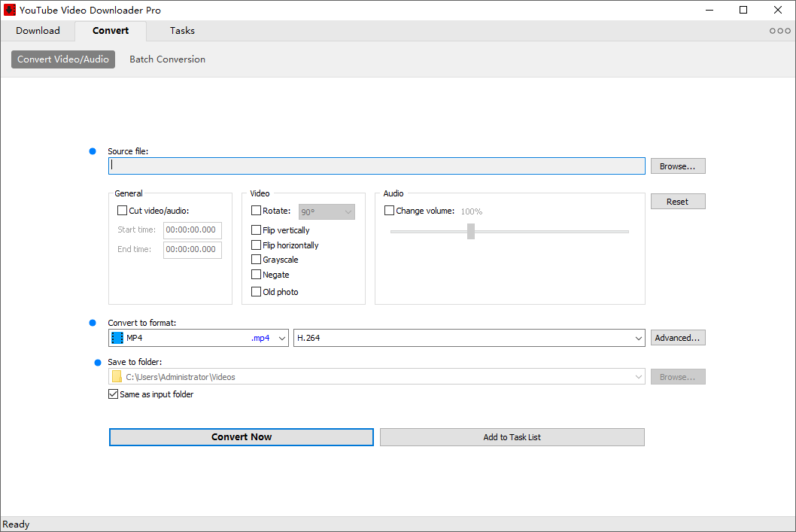Click the three-circle status icon near top right
This screenshot has height=532, width=796.
click(x=779, y=30)
